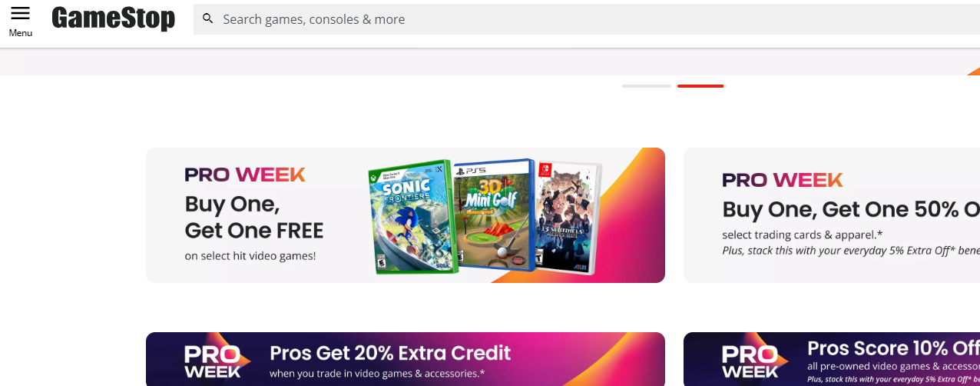The width and height of the screenshot is (980, 386).
Task: Open the hamburger Menu icon
Action: [20, 13]
